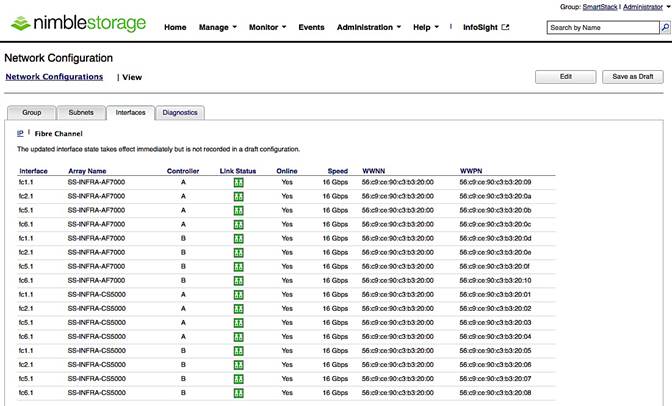Click link status icon for WWPN ending 20:0b
The height and width of the screenshot is (406, 672).
point(238,211)
